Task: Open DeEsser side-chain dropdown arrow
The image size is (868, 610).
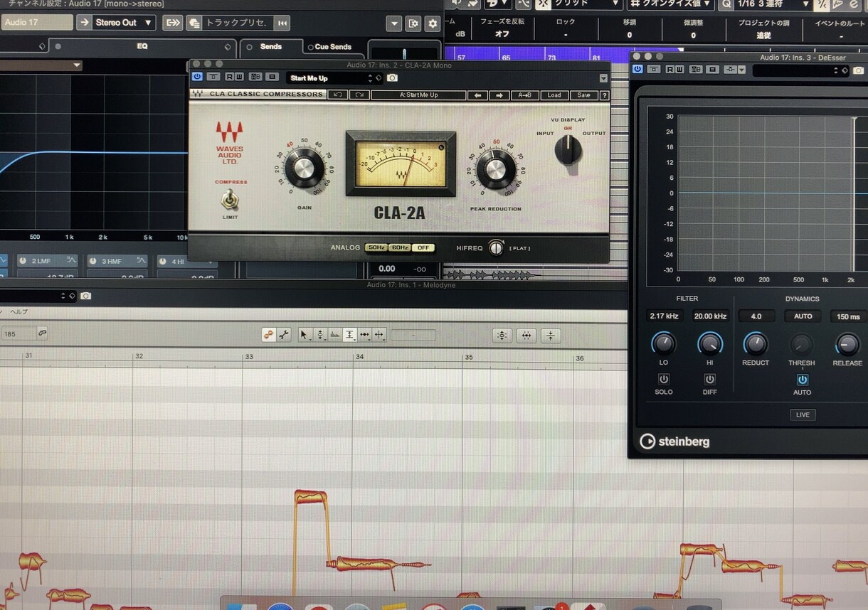Action: point(741,70)
